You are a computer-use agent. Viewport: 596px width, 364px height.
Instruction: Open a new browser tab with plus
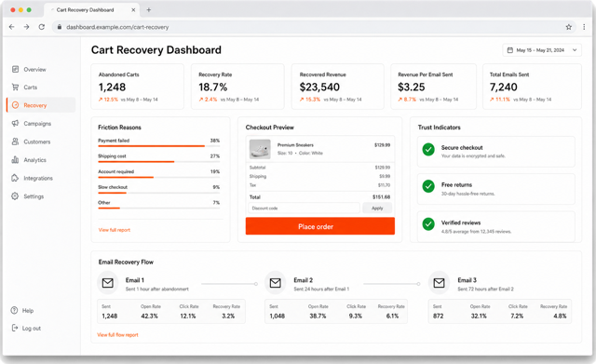point(149,10)
